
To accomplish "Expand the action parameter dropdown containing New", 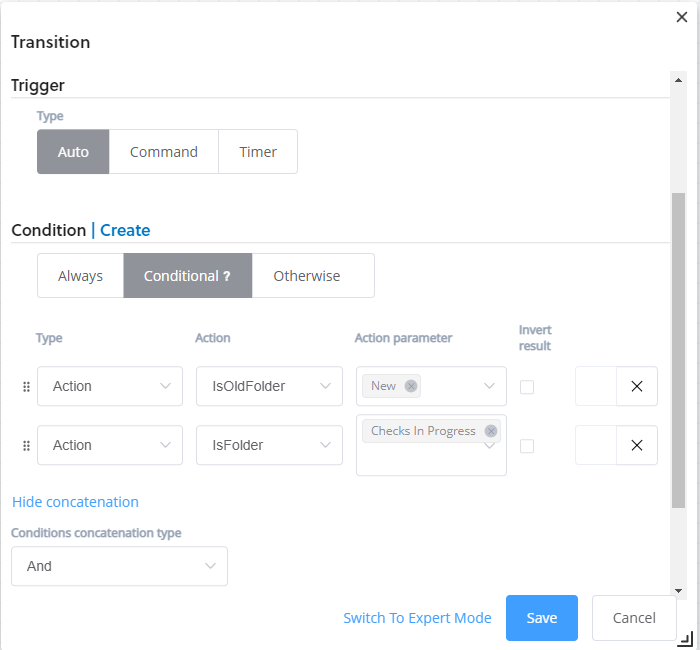I will [489, 386].
